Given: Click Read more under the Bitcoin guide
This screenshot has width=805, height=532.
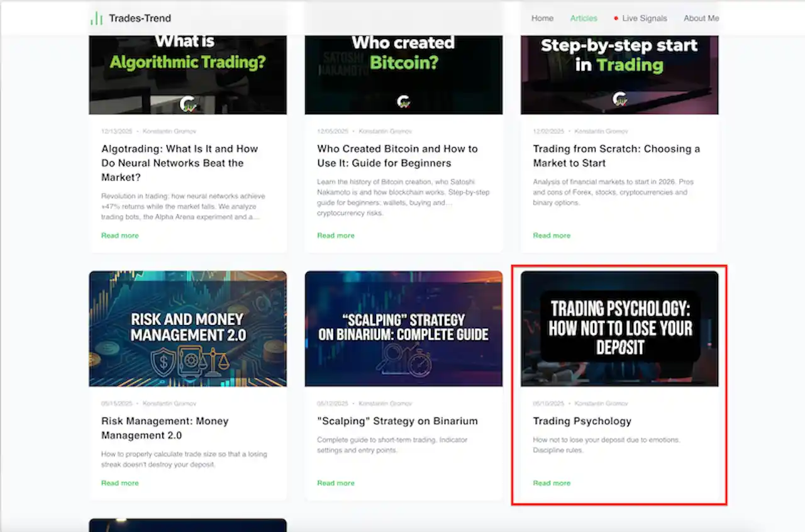Looking at the screenshot, I should click(x=336, y=235).
